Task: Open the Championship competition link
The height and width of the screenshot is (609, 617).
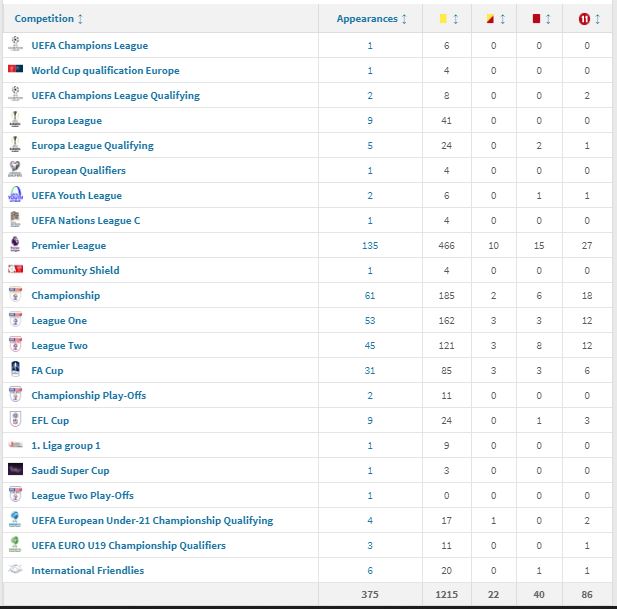Action: pyautogui.click(x=65, y=296)
